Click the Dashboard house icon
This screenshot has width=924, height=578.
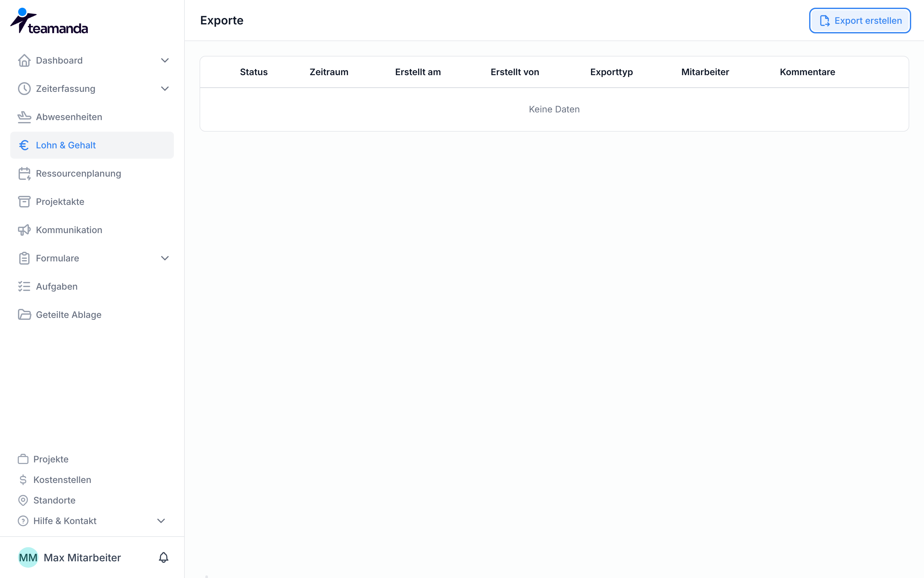pyautogui.click(x=24, y=60)
